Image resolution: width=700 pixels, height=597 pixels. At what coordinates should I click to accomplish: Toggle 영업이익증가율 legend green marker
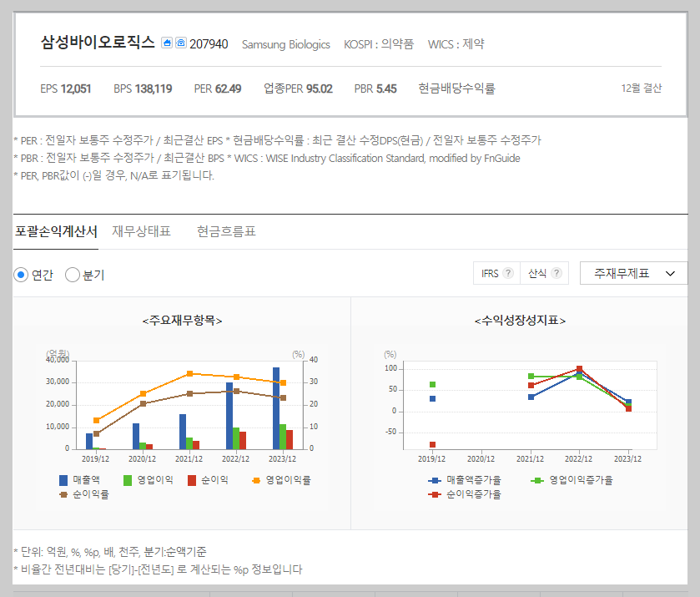click(x=537, y=480)
